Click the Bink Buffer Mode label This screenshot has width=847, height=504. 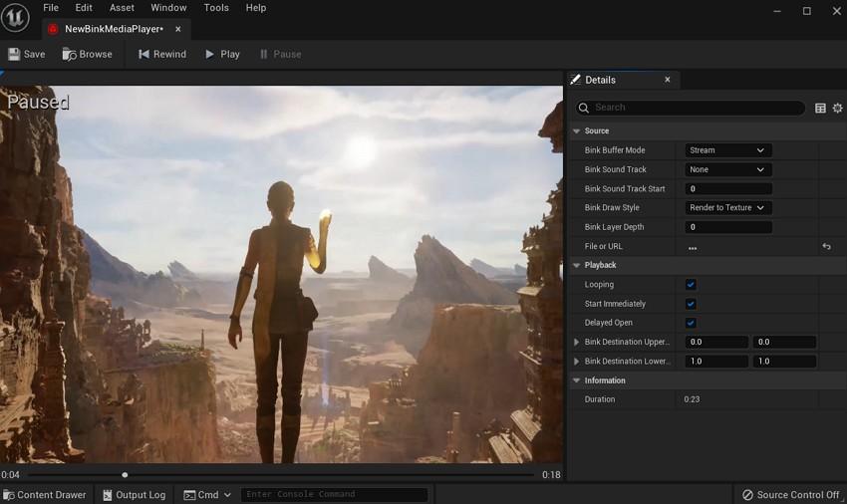615,150
